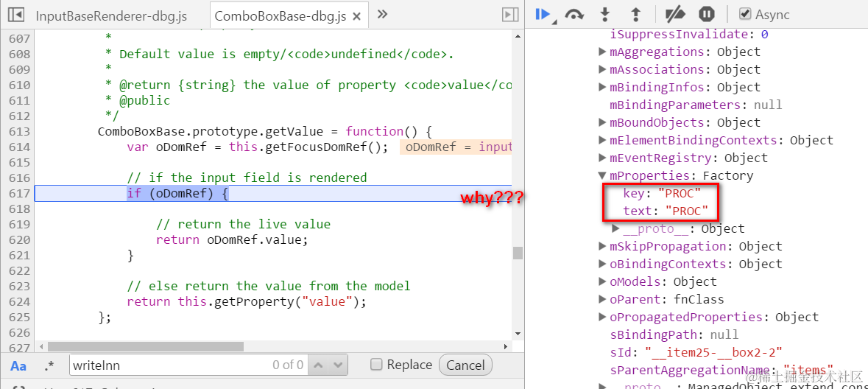Viewport: 868px width, 389px height.
Task: Step into next function call
Action: [x=606, y=15]
